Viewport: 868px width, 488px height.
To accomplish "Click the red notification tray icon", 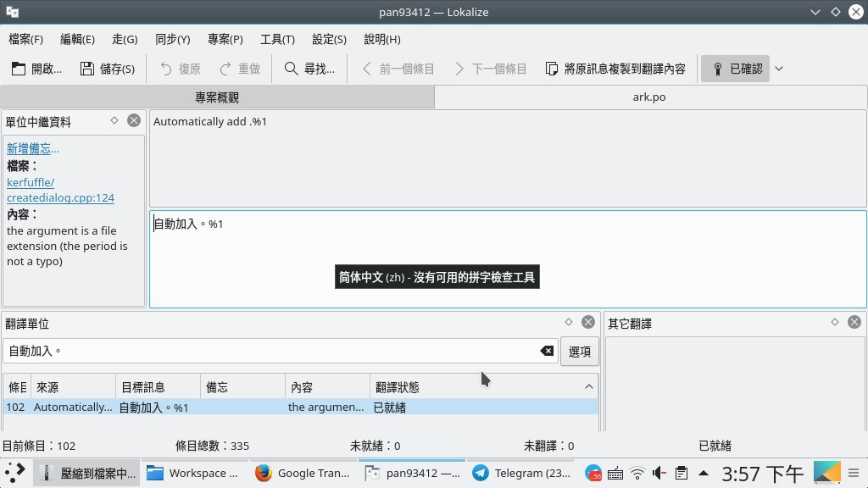I will [x=593, y=473].
